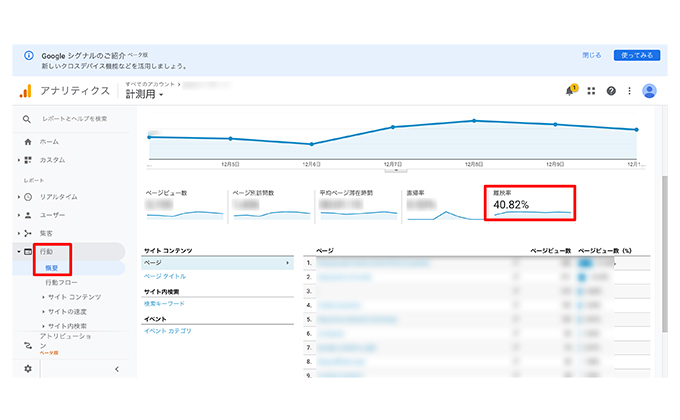Click the 集客 acquisition icon
Screen dimensions: 680x420
pyautogui.click(x=28, y=233)
